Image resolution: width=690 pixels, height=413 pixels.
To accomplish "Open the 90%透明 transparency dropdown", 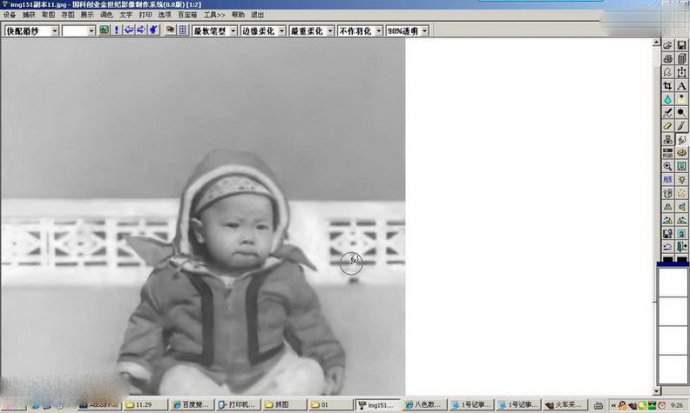I will pyautogui.click(x=425, y=31).
